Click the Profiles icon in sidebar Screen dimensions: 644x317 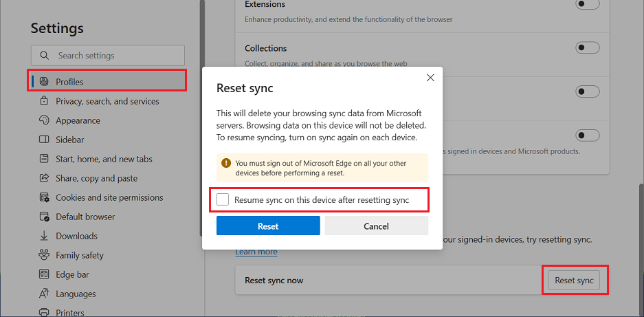[44, 82]
